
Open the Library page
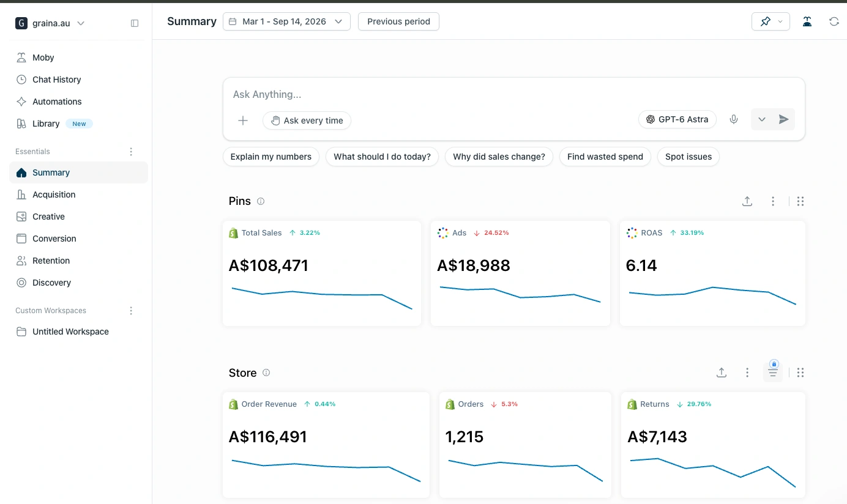78,124
